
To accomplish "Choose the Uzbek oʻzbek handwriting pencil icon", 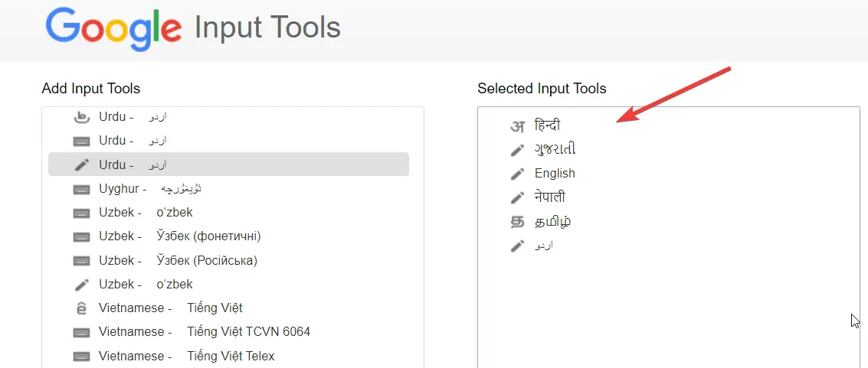I will tap(81, 285).
